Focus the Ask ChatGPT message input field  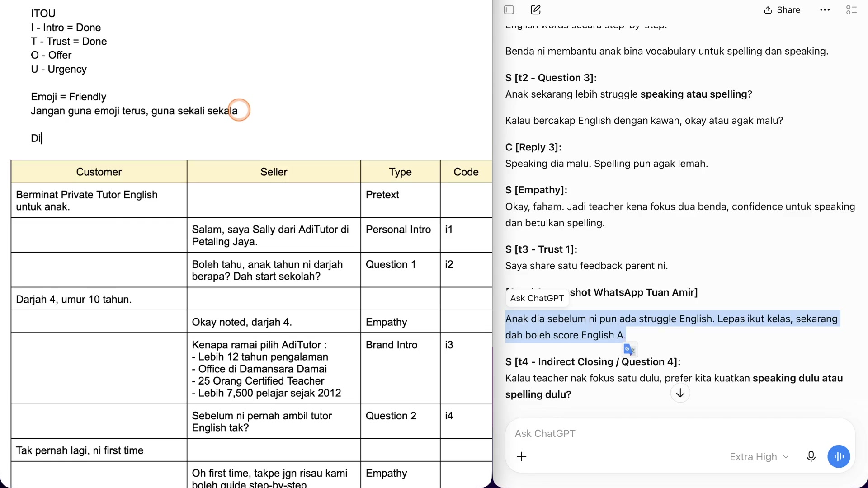(680, 433)
